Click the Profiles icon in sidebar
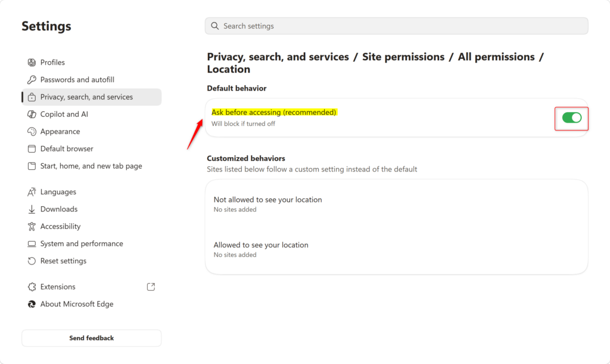This screenshot has width=610, height=364. pos(32,62)
